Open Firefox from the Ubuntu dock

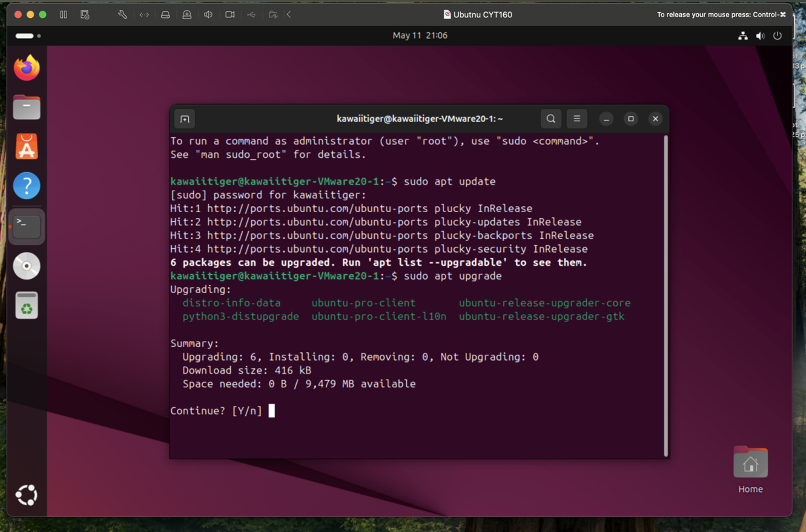[26, 68]
